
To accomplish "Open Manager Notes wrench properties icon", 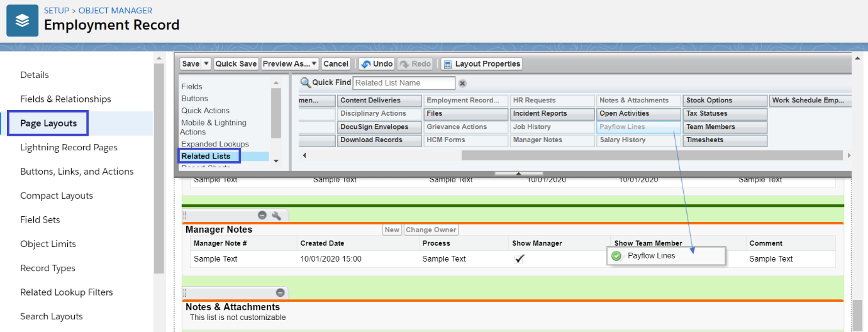I will 276,215.
